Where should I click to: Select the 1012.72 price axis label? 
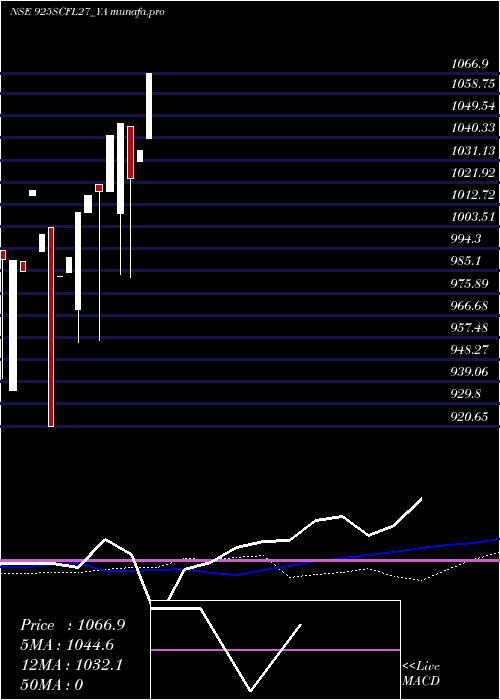[473, 195]
